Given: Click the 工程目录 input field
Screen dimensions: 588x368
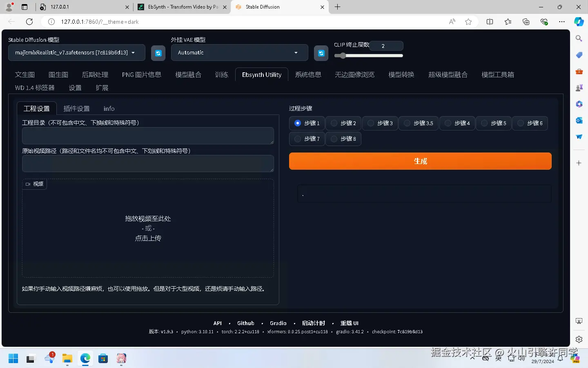Looking at the screenshot, I should [x=148, y=135].
